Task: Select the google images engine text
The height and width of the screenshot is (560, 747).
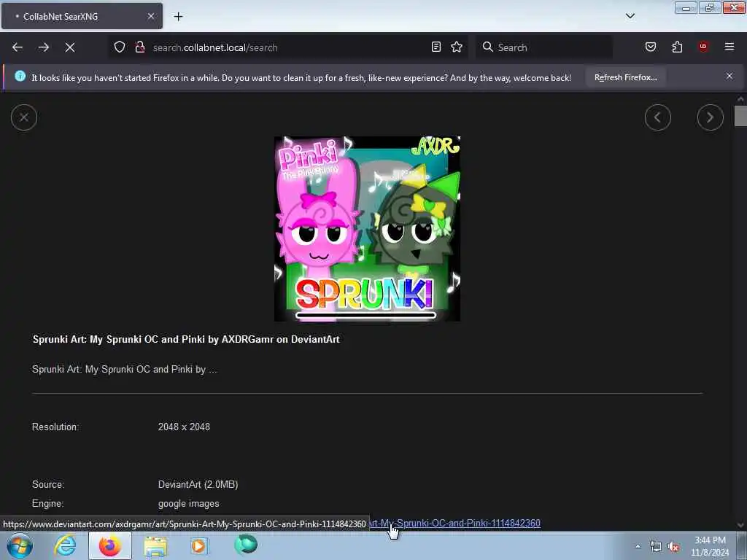Action: [x=189, y=503]
